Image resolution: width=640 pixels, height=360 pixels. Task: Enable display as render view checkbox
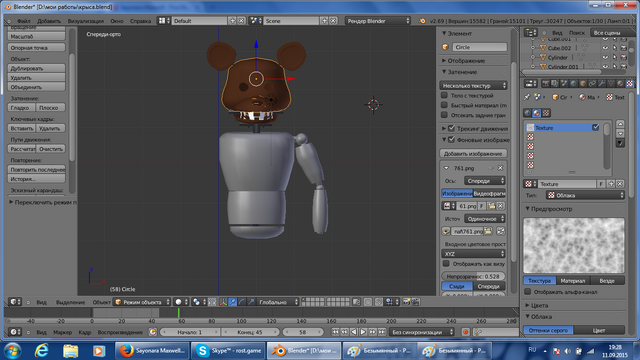coord(447,264)
